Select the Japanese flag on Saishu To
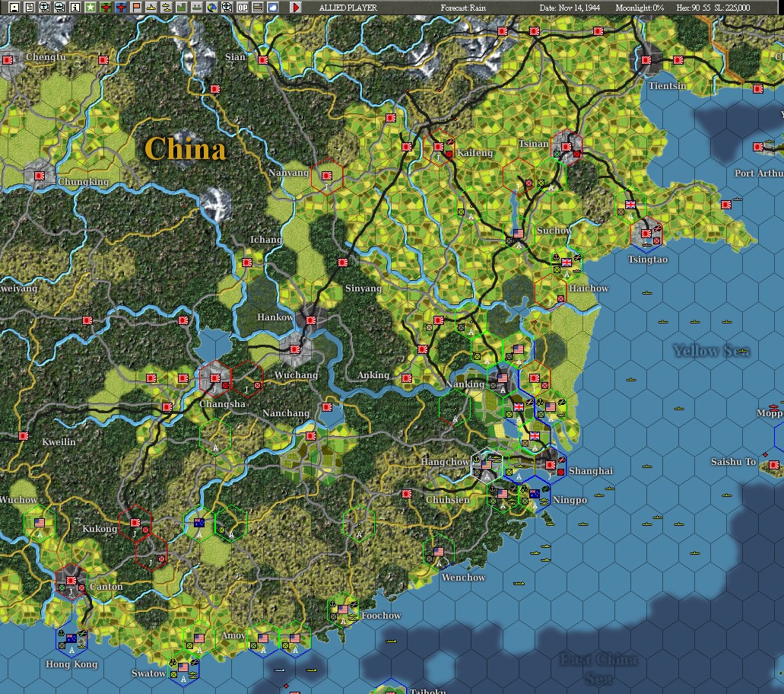 775,466
